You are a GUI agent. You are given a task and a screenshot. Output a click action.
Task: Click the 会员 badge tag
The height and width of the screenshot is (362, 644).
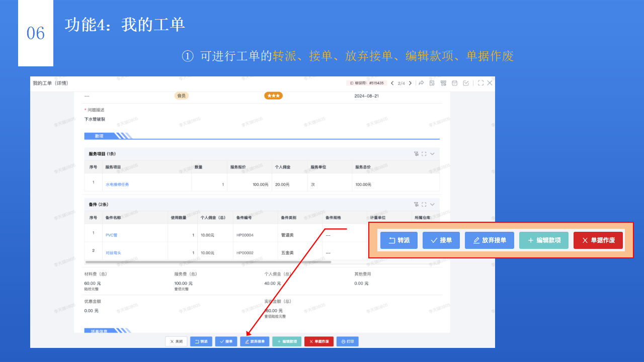click(x=181, y=95)
